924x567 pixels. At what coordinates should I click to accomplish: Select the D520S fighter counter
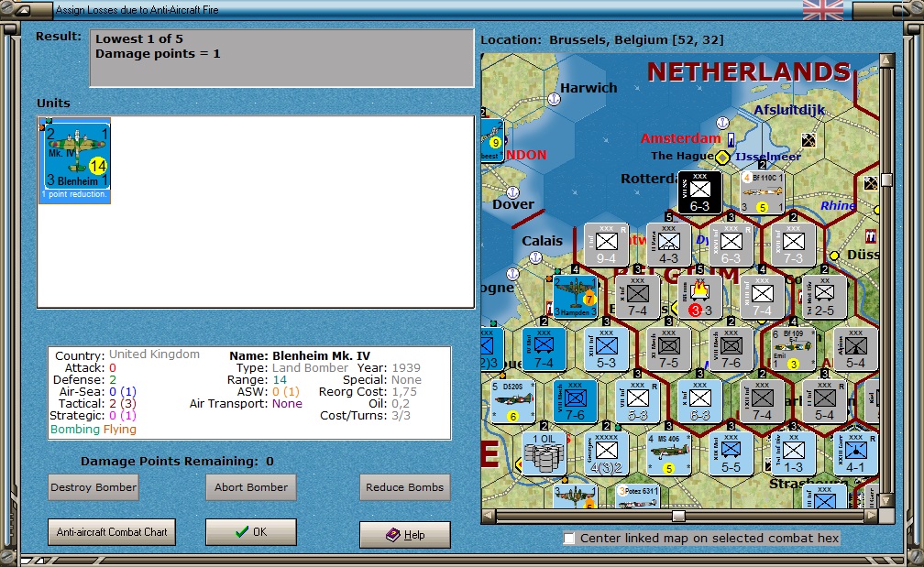coord(512,401)
